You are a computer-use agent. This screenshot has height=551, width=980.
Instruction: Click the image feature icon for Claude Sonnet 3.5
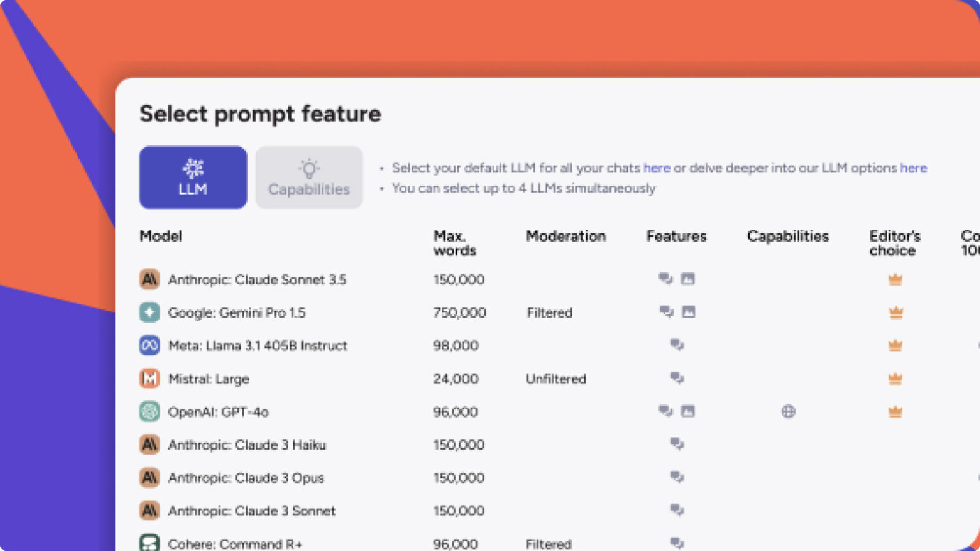[x=688, y=279]
